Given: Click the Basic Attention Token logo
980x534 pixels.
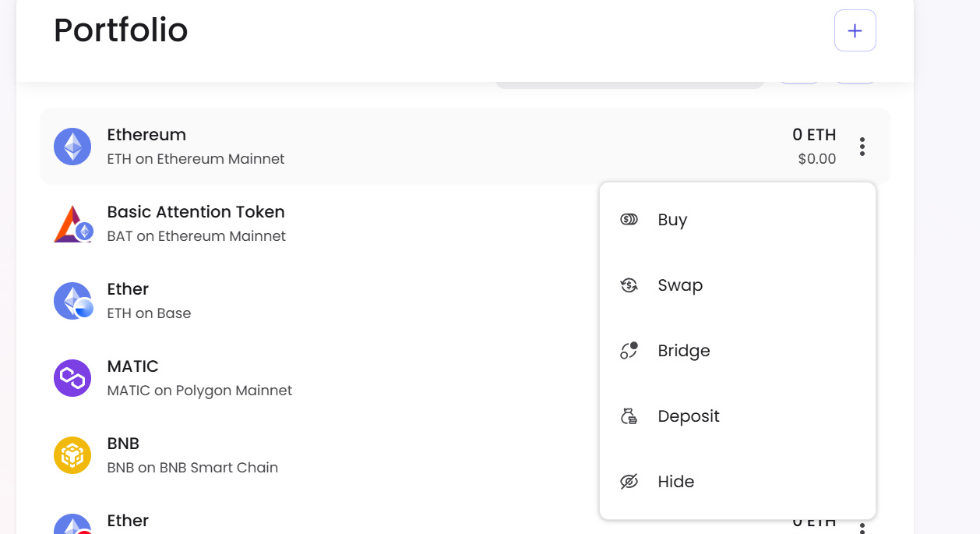Looking at the screenshot, I should 72,224.
